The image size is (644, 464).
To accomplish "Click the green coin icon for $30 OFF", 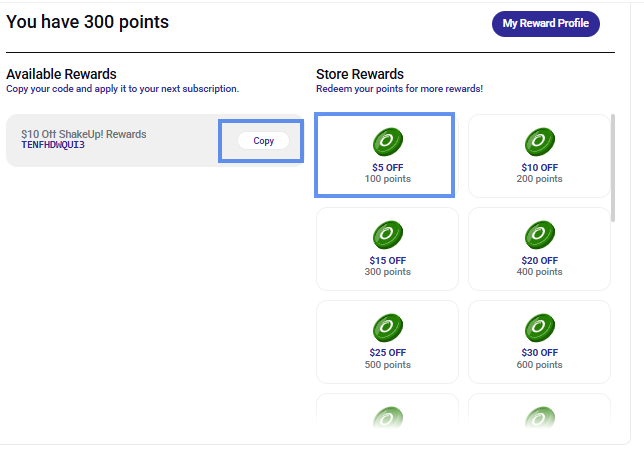I will click(539, 328).
